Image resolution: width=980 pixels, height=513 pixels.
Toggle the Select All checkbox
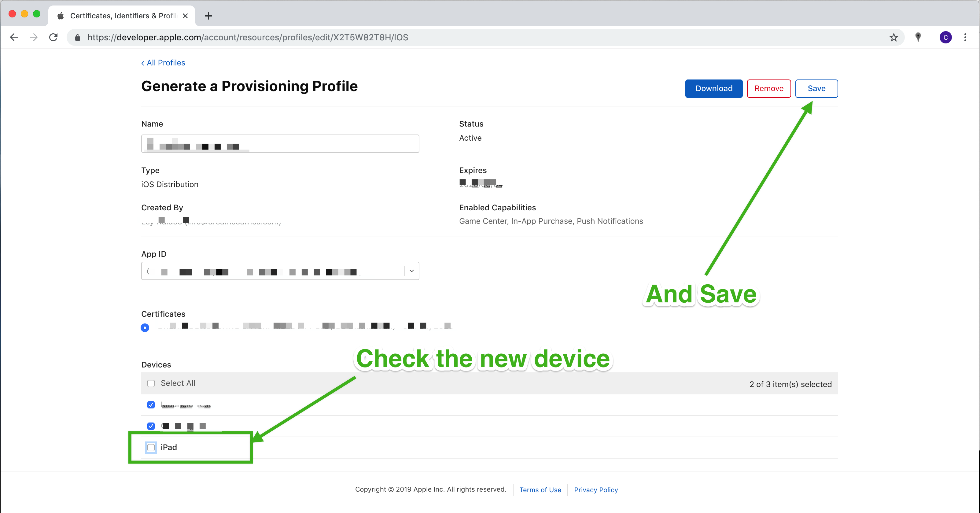point(151,383)
